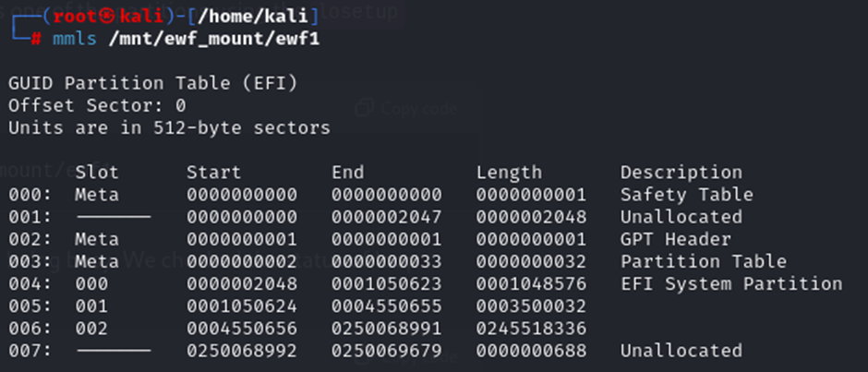Screen dimensions: 868x372
Task: Click the Start column header
Action: (213, 173)
